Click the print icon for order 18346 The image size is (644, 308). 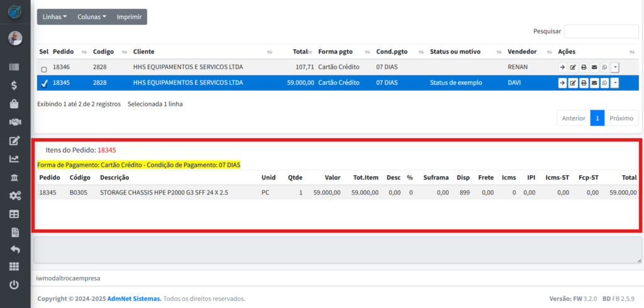pyautogui.click(x=584, y=67)
